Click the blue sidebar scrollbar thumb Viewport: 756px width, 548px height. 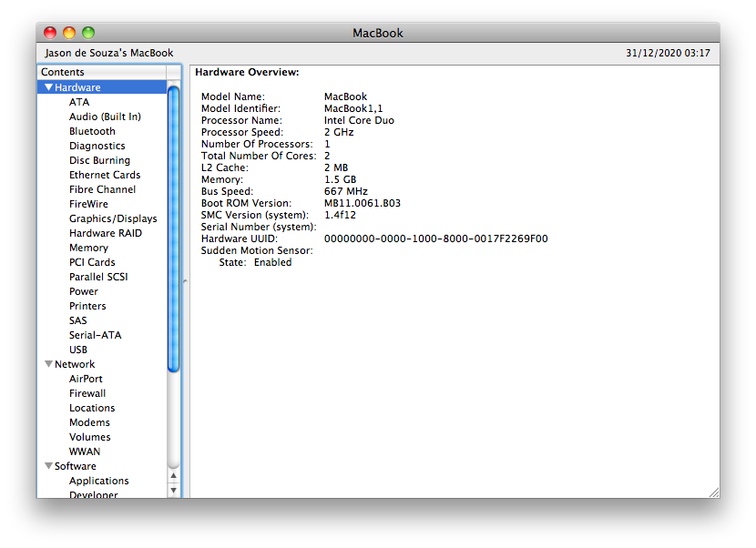[174, 228]
